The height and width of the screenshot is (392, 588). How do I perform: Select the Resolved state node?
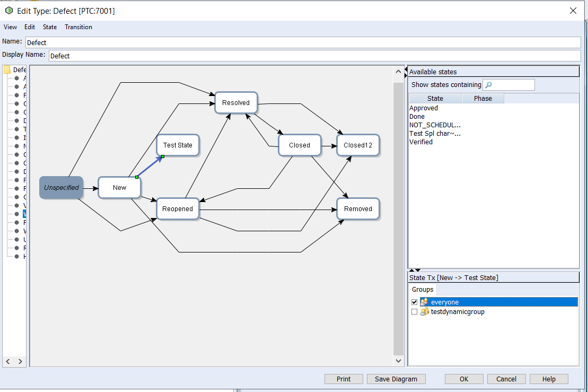pyautogui.click(x=235, y=103)
